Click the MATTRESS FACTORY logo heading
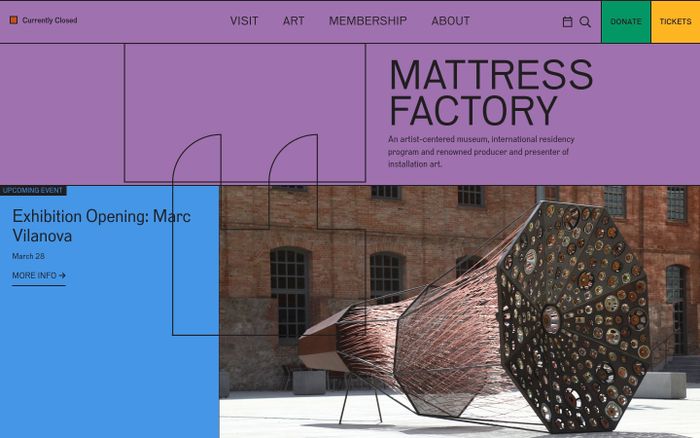Image resolution: width=700 pixels, height=438 pixels. click(491, 92)
